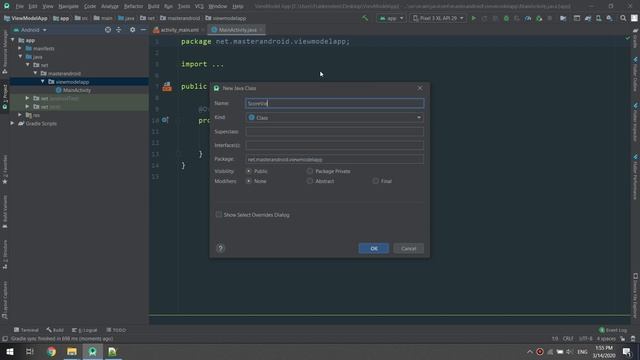
Task: Select MainActivity in project tree
Action: [x=76, y=90]
